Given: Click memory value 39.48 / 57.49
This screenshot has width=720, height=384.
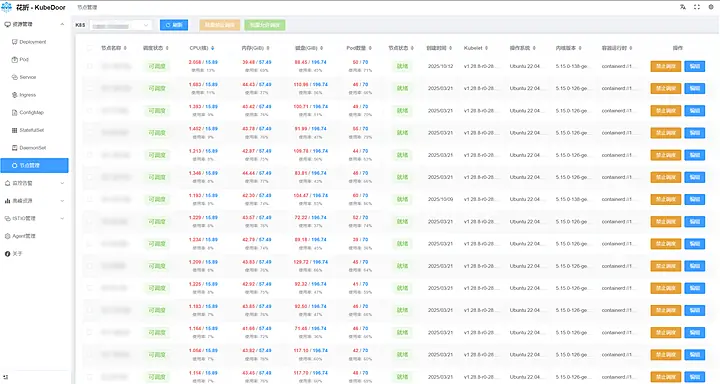Looking at the screenshot, I should coord(257,62).
